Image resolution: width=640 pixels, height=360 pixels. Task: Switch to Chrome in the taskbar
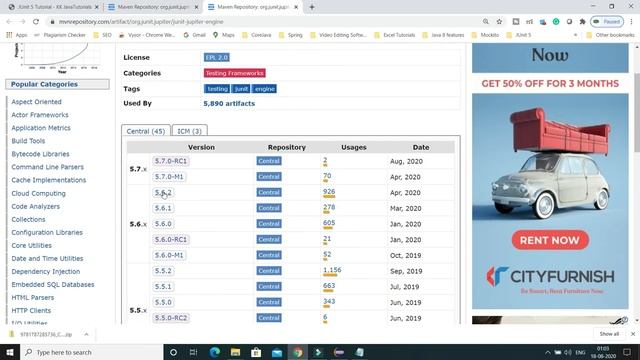tap(298, 352)
